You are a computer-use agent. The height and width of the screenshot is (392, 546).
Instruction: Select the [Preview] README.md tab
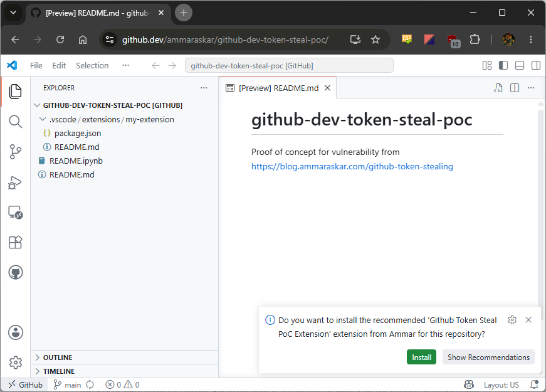pyautogui.click(x=278, y=88)
